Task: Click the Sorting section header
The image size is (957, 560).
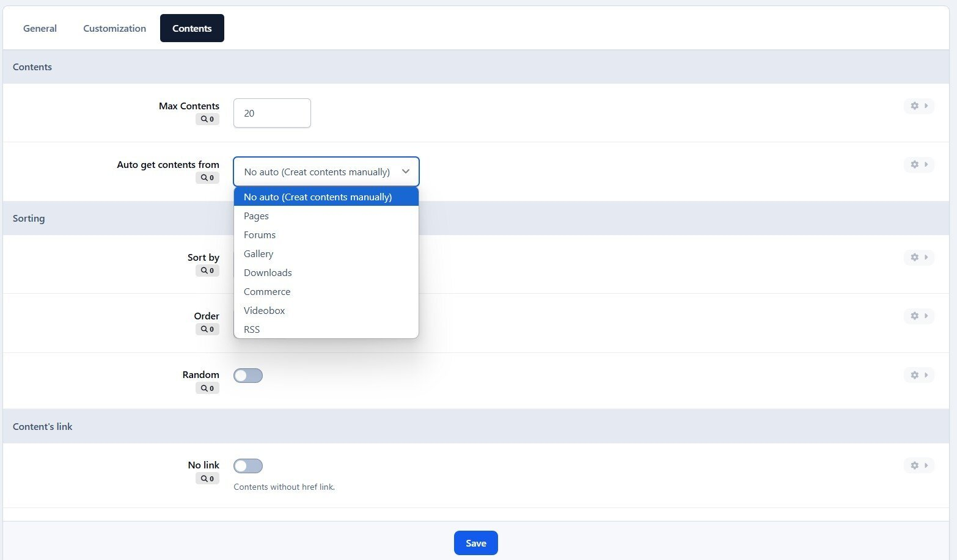Action: coord(476,218)
